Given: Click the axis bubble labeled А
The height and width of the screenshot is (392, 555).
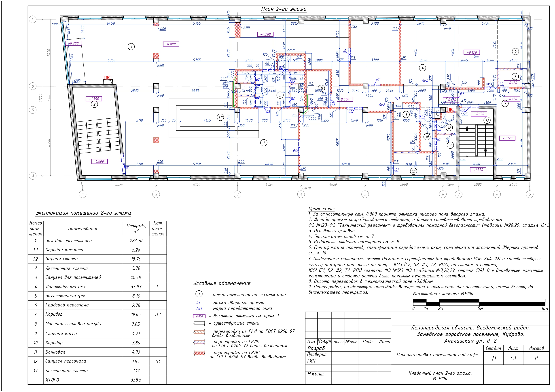Looking at the screenshot, I should click(33, 176).
